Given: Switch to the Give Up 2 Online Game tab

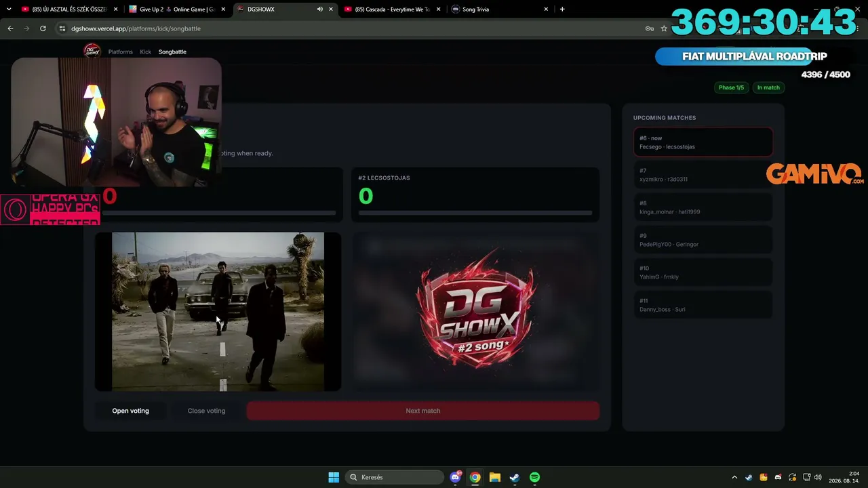Looking at the screenshot, I should 177,9.
